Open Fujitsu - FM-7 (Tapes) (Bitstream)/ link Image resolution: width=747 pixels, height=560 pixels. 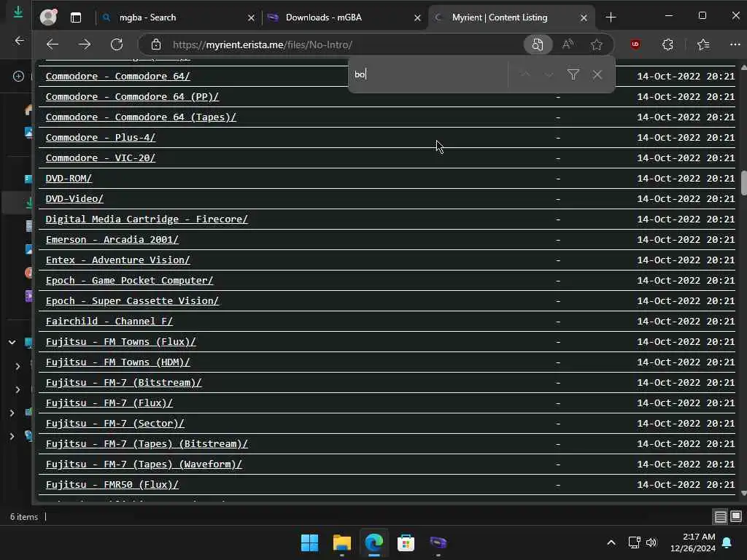coord(147,445)
